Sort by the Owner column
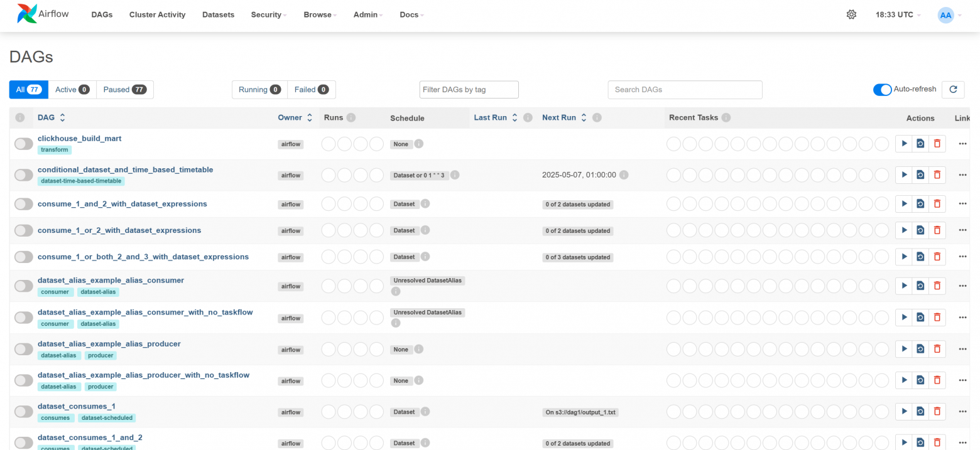 (x=295, y=117)
